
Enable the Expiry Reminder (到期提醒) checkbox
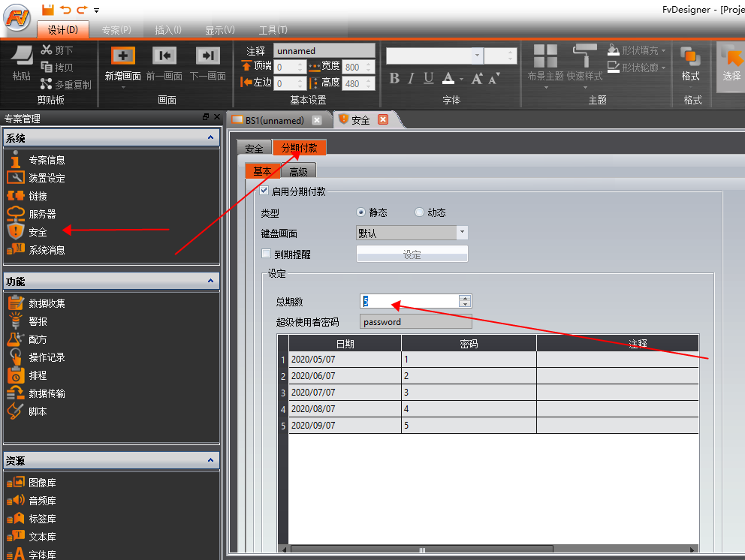[x=266, y=254]
